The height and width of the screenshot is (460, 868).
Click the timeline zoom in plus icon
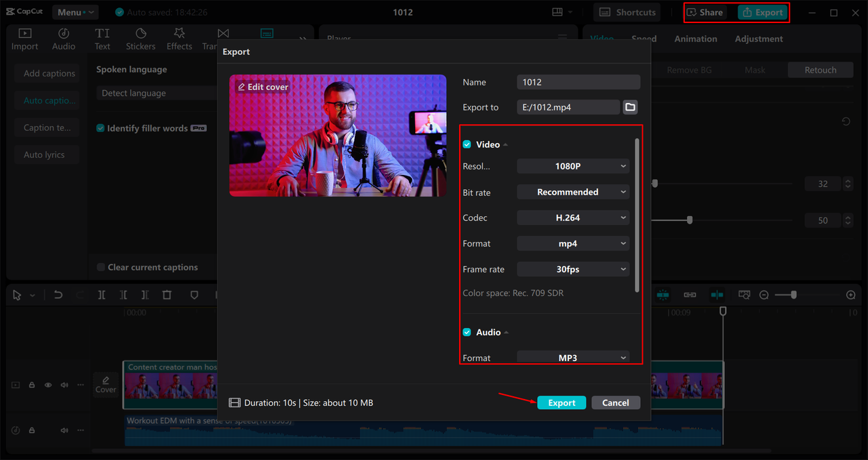851,295
